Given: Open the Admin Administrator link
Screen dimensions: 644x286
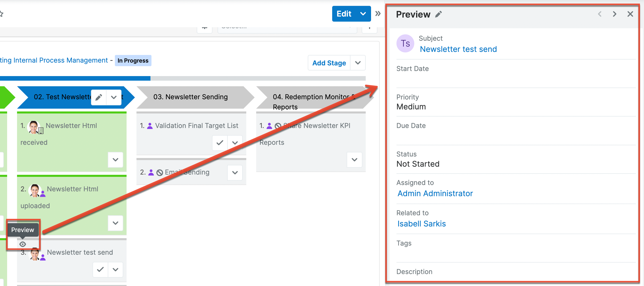Looking at the screenshot, I should [x=435, y=193].
